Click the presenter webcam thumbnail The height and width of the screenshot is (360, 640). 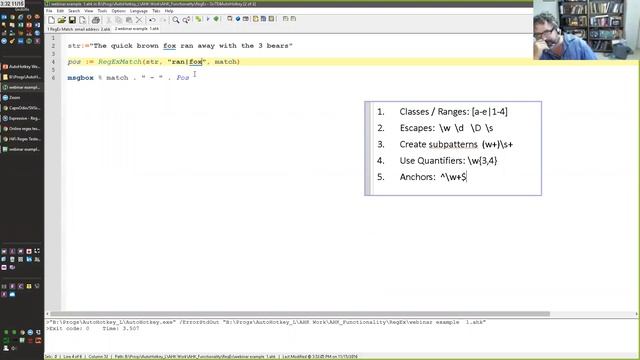coord(586,30)
